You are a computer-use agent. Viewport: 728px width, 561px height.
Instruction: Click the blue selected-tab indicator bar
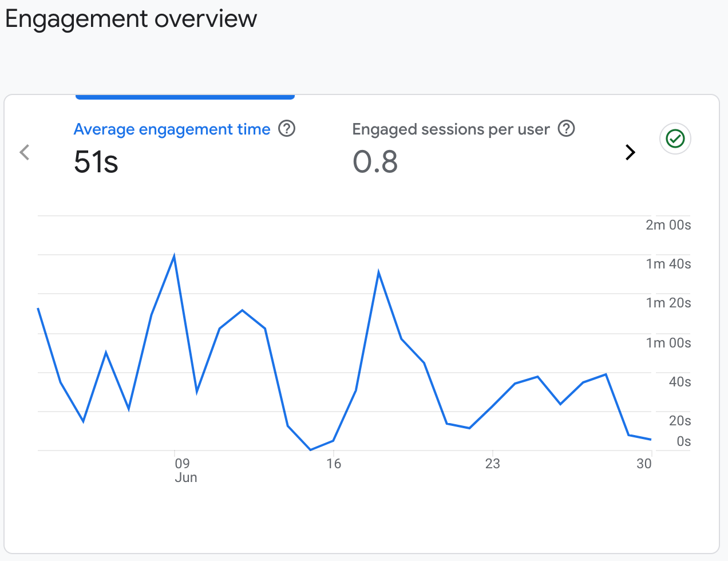(x=185, y=97)
